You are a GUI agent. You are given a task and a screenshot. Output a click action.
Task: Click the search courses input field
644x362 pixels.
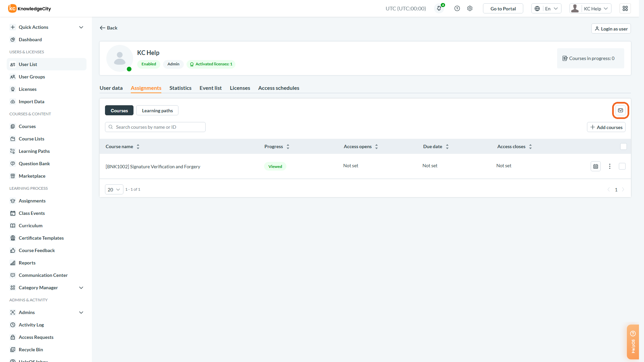click(x=155, y=127)
